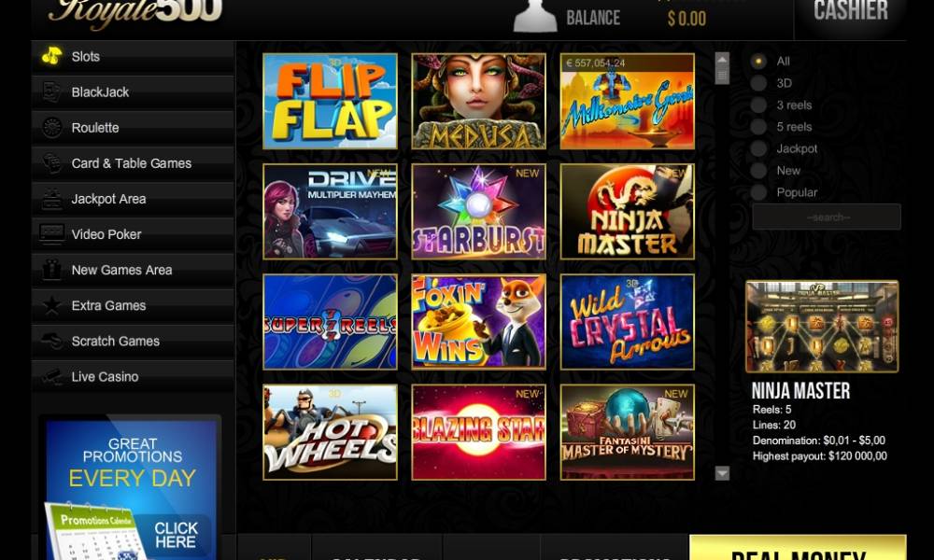This screenshot has height=560, width=934.
Task: Launch the Starburst game thumbnail
Action: click(x=478, y=212)
